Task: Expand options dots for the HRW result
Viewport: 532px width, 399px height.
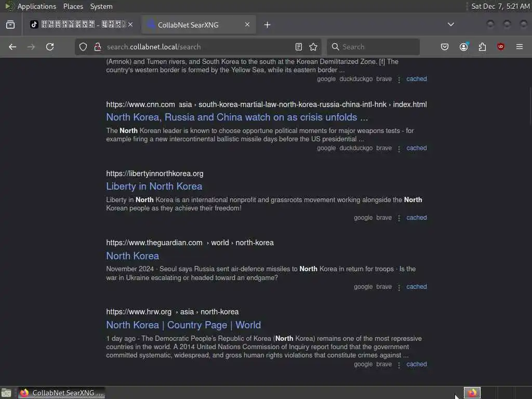Action: coord(399,365)
